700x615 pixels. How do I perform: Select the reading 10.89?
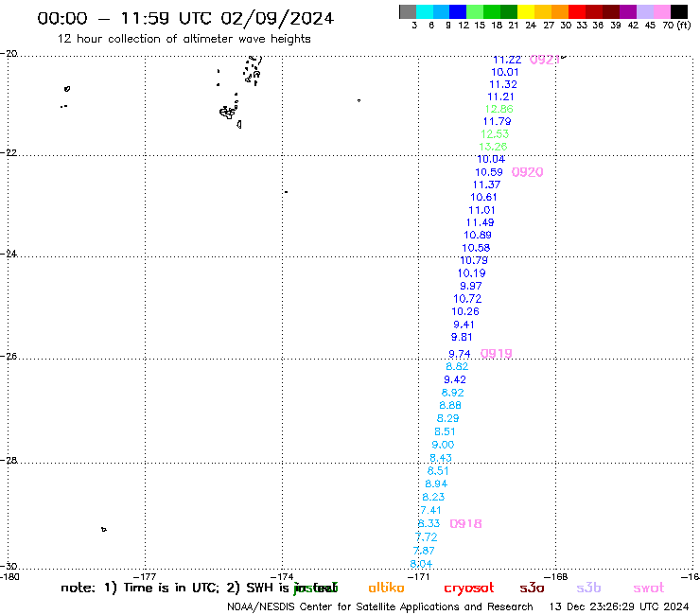[x=478, y=236]
